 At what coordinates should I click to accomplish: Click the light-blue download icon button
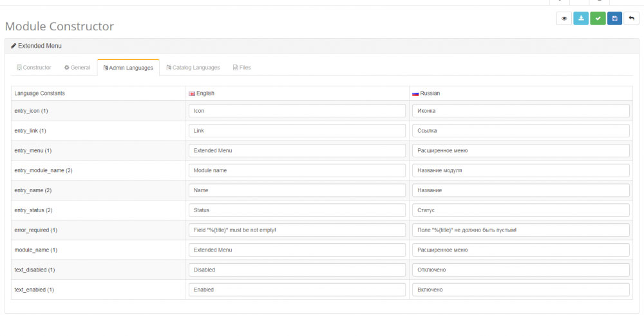coord(582,19)
